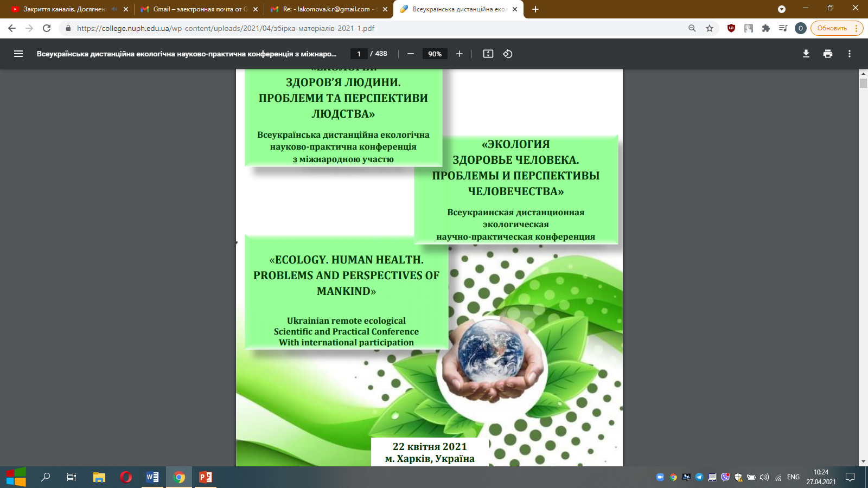Reload the current page
Viewport: 868px width, 488px height.
(47, 28)
